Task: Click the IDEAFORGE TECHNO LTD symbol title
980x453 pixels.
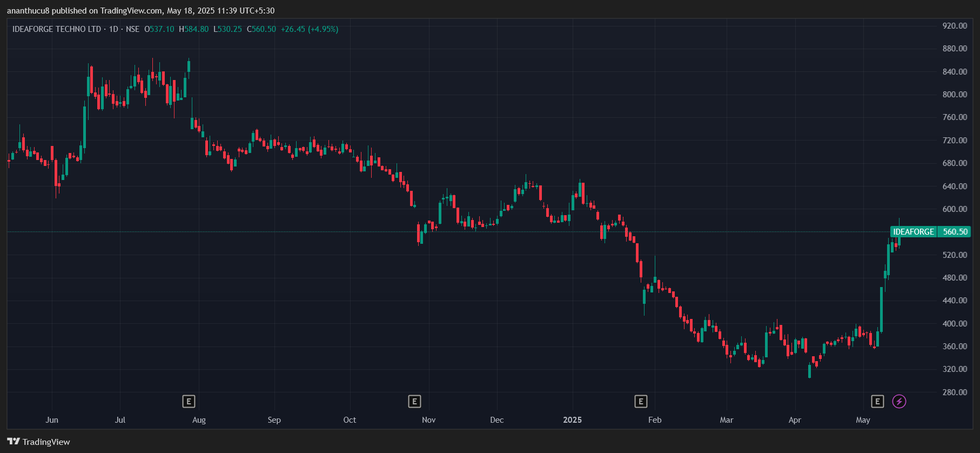Action: [x=57, y=29]
